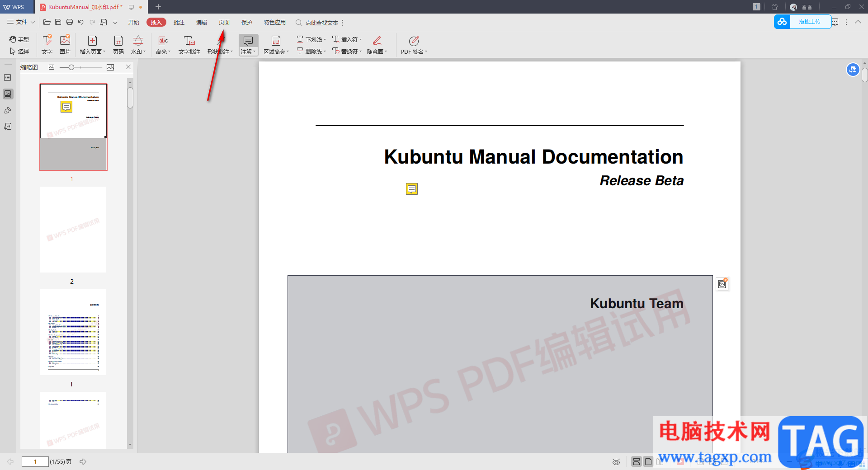Select the Hand tool (手型)
The image size is (868, 470).
(x=19, y=39)
